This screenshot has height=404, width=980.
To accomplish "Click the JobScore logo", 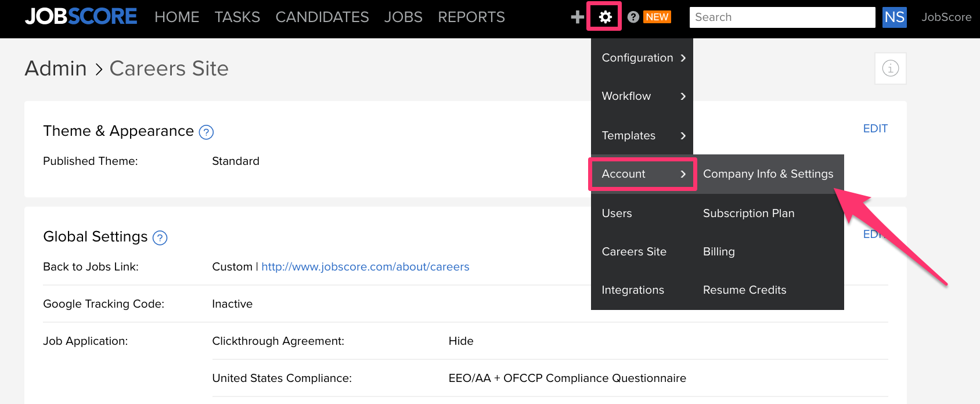I will (x=81, y=17).
